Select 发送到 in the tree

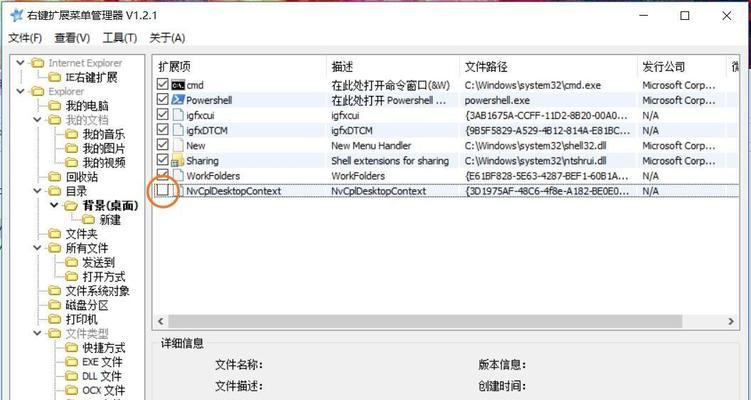click(x=99, y=263)
